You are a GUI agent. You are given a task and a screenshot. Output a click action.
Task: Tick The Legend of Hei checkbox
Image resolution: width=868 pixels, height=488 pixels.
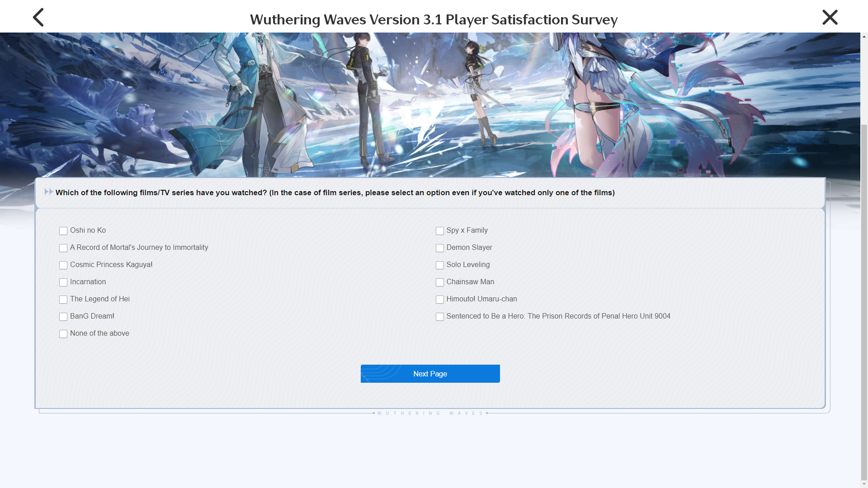pos(63,300)
